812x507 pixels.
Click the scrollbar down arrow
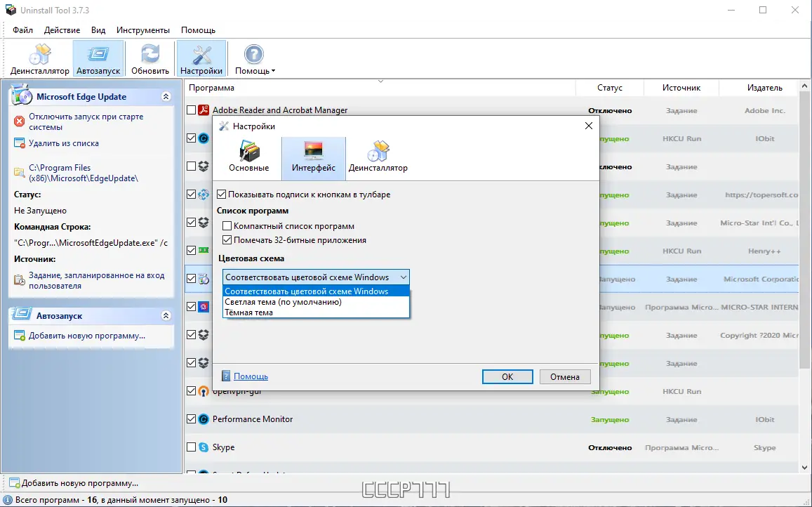point(805,467)
